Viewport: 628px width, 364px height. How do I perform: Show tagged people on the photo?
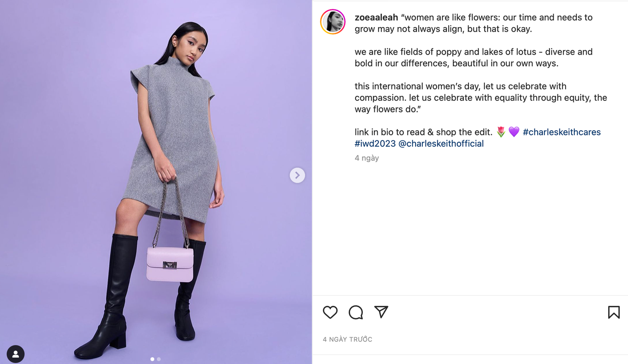point(15,354)
